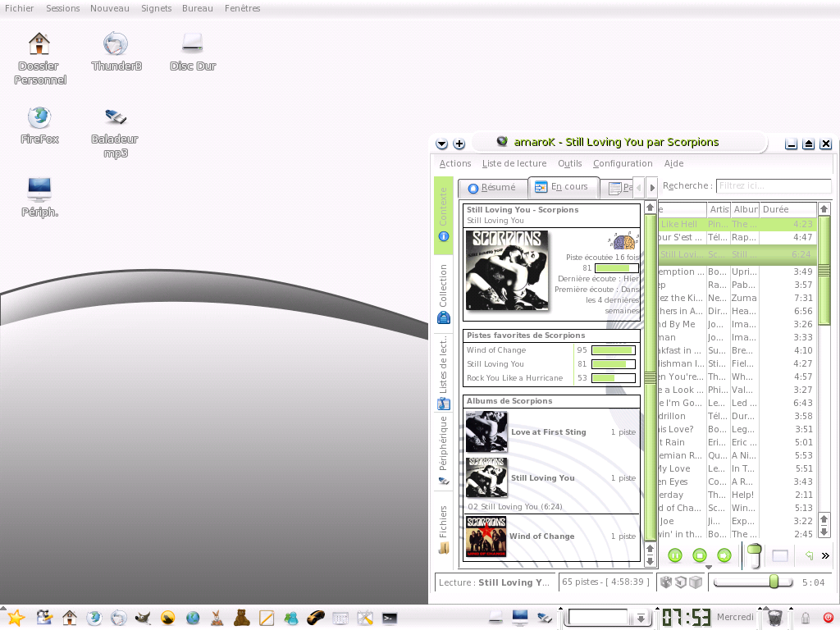Sort playlist by Albur column header
The image size is (840, 630).
click(745, 209)
